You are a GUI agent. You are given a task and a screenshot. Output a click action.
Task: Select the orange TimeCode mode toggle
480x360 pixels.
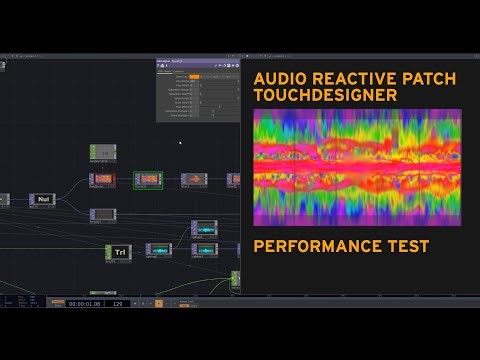tap(58, 302)
